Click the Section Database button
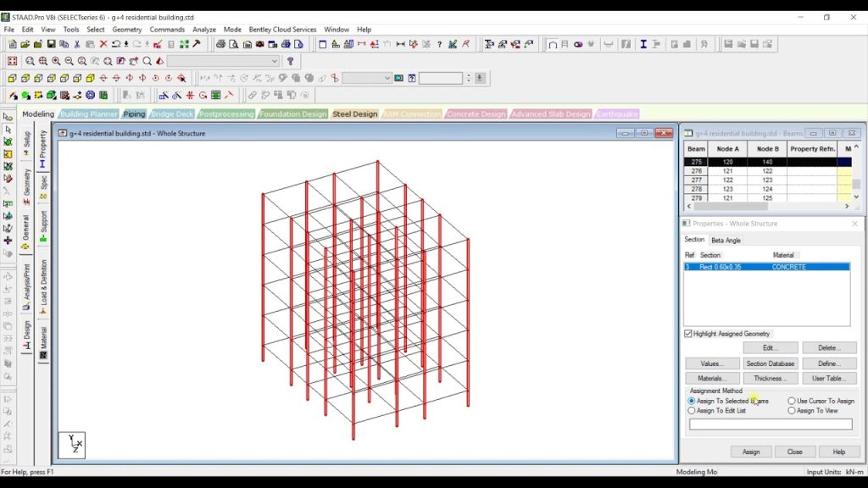868x488 pixels. (x=770, y=363)
